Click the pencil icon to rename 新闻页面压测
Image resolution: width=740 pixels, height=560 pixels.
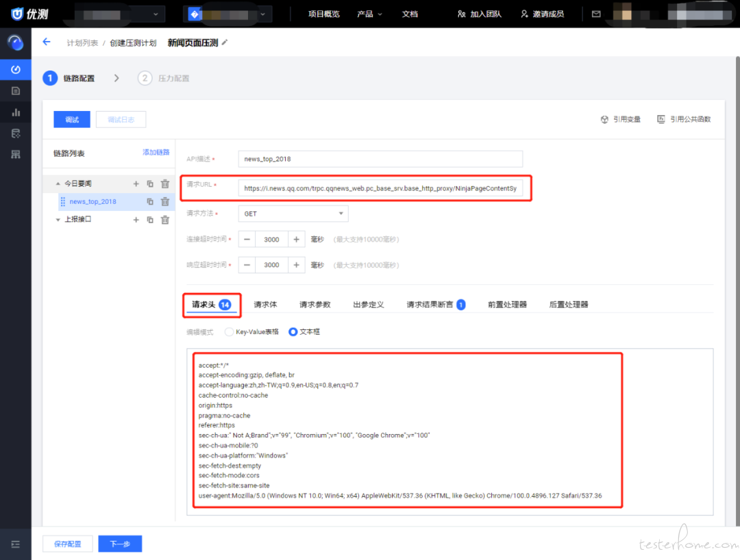coord(225,42)
